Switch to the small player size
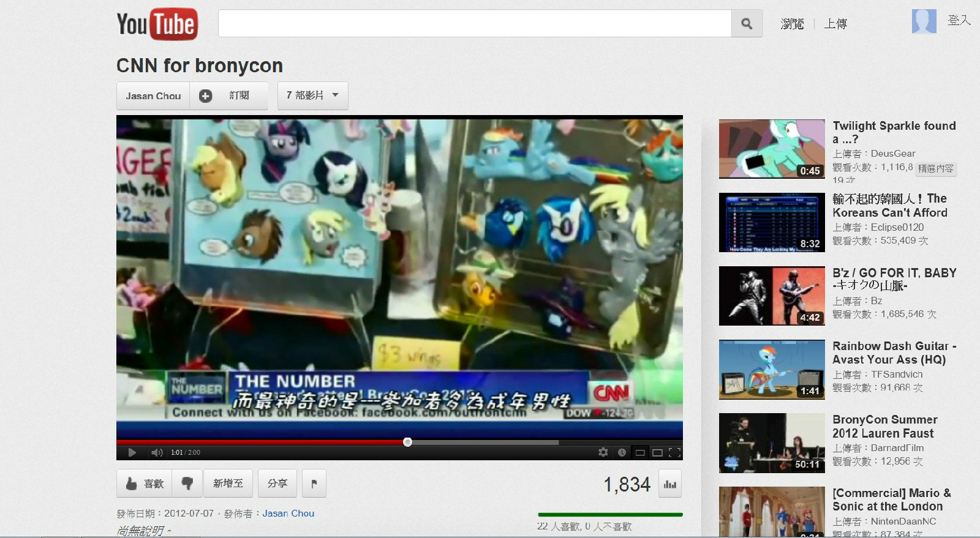980x538 pixels. (640, 453)
